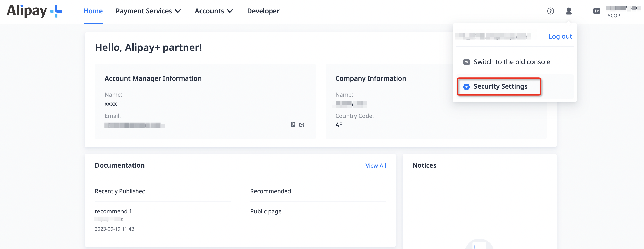Screen dimensions: 644x249
Task: Click the ACQP account card icon
Action: pyautogui.click(x=597, y=11)
